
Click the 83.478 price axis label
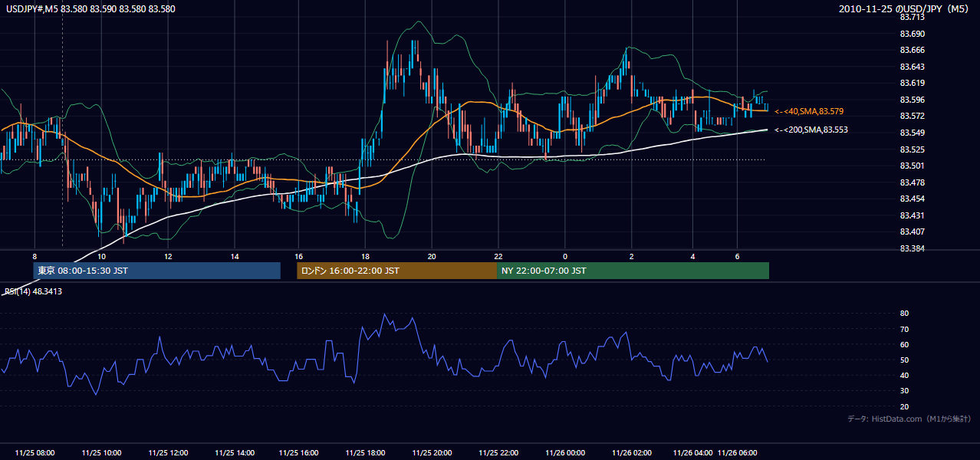click(x=912, y=182)
